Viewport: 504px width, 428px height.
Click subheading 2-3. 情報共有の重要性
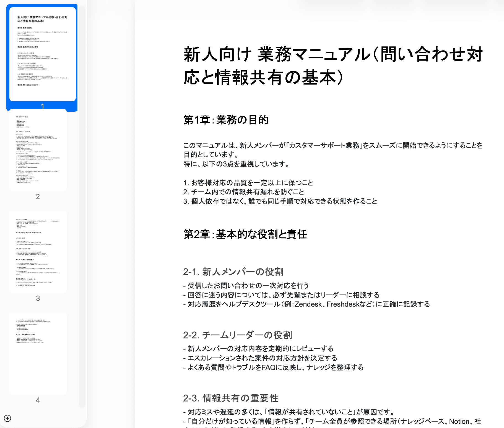(x=231, y=398)
